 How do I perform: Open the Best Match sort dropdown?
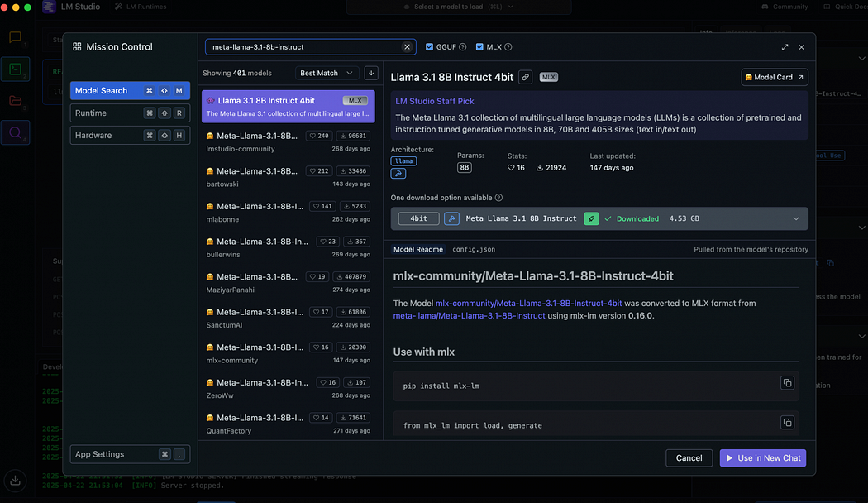pyautogui.click(x=326, y=73)
